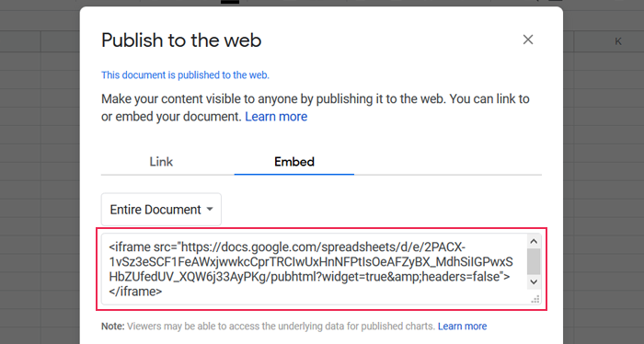The height and width of the screenshot is (344, 644).
Task: Click the docs.google.com URL in embed code
Action: (x=323, y=247)
